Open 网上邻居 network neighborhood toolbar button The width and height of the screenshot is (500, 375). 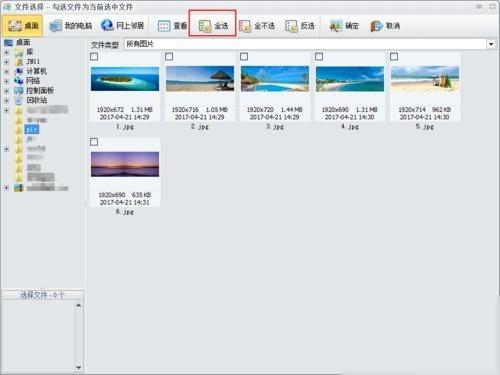point(122,25)
